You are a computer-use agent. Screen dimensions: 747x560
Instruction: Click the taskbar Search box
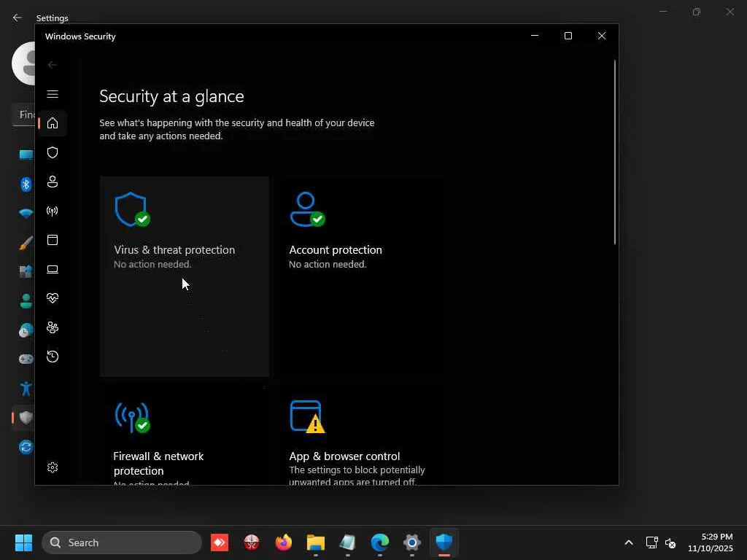pos(122,542)
